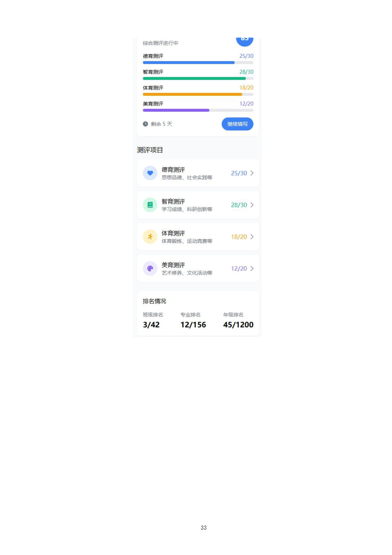Screen dimensions: 392x555
Task: Click the purple palette icon for 美育测评
Action: click(x=150, y=268)
